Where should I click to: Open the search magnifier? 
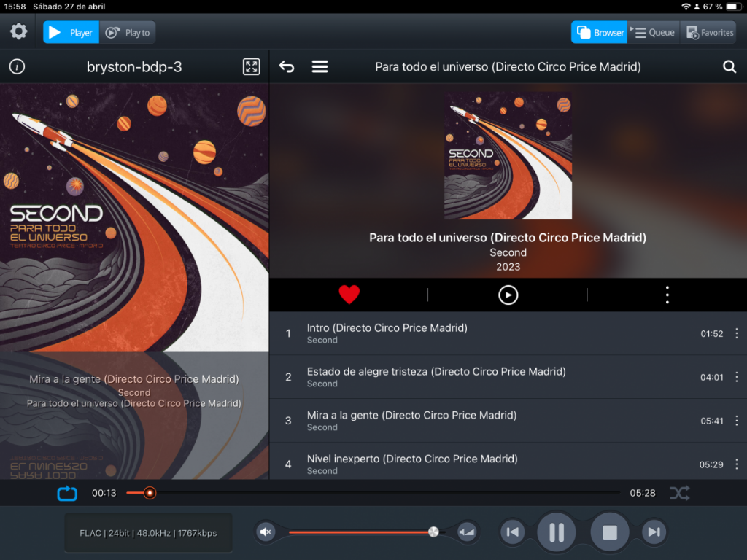[x=729, y=67]
